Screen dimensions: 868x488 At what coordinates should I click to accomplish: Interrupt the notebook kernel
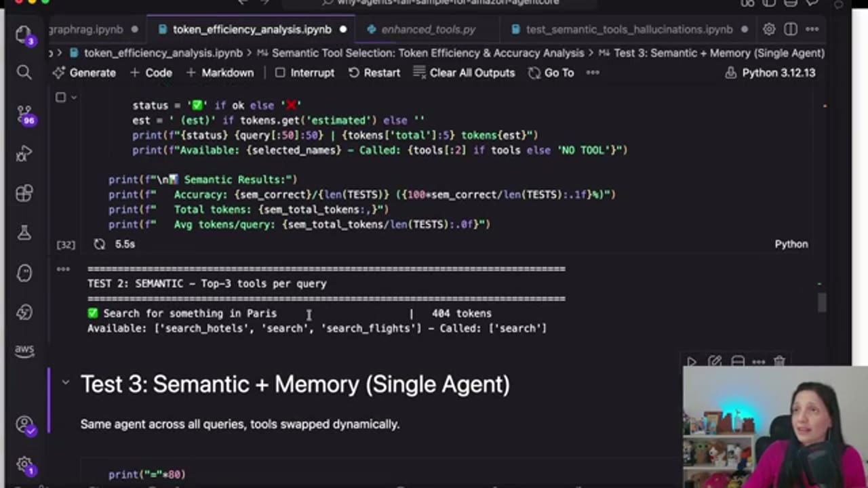304,73
